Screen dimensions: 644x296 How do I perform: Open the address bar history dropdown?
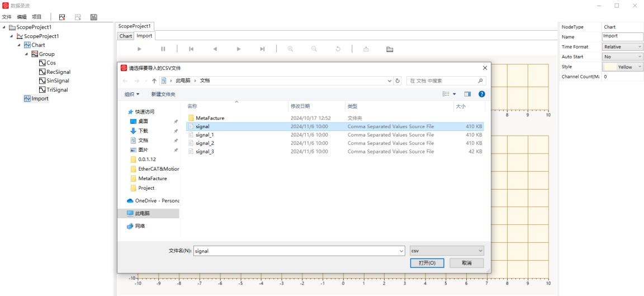click(x=389, y=81)
